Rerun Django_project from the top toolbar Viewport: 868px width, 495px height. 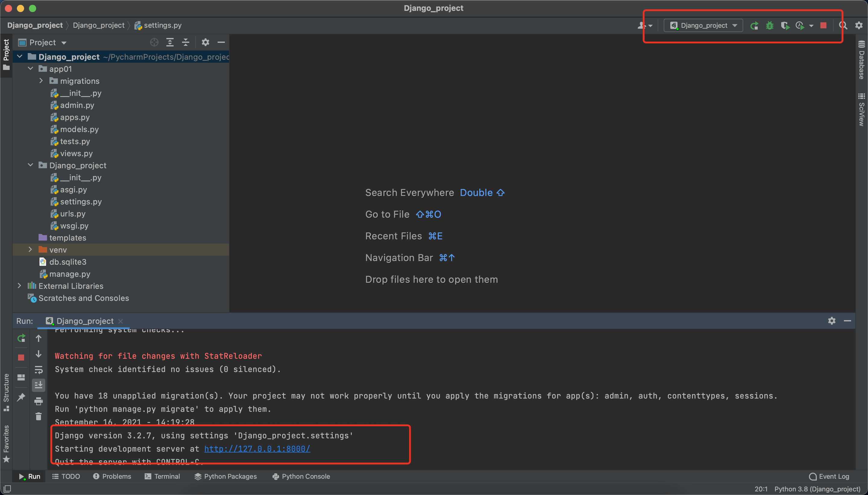coord(754,26)
